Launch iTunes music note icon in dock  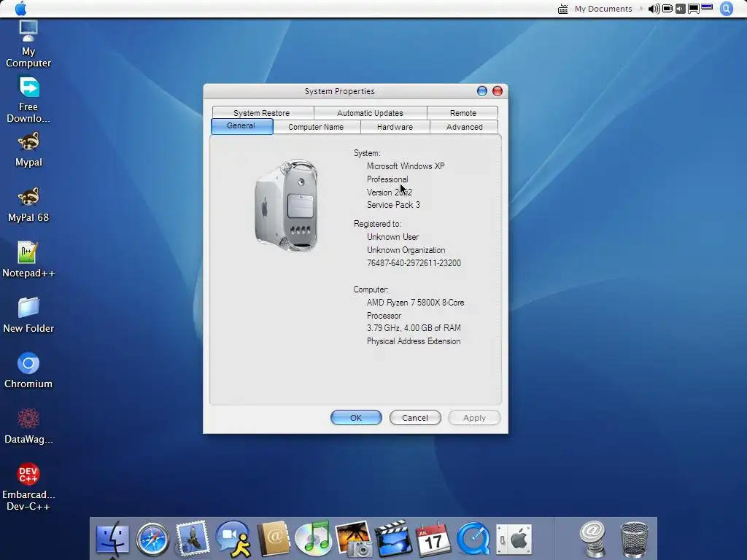(314, 539)
